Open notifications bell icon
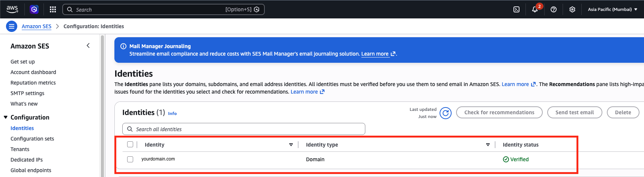 tap(535, 9)
